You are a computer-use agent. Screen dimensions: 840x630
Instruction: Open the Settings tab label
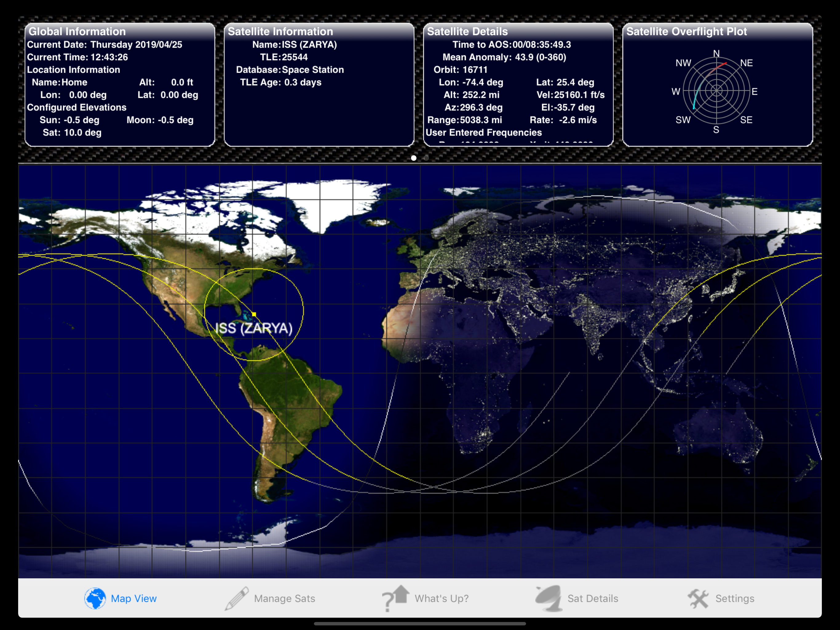[x=735, y=598]
